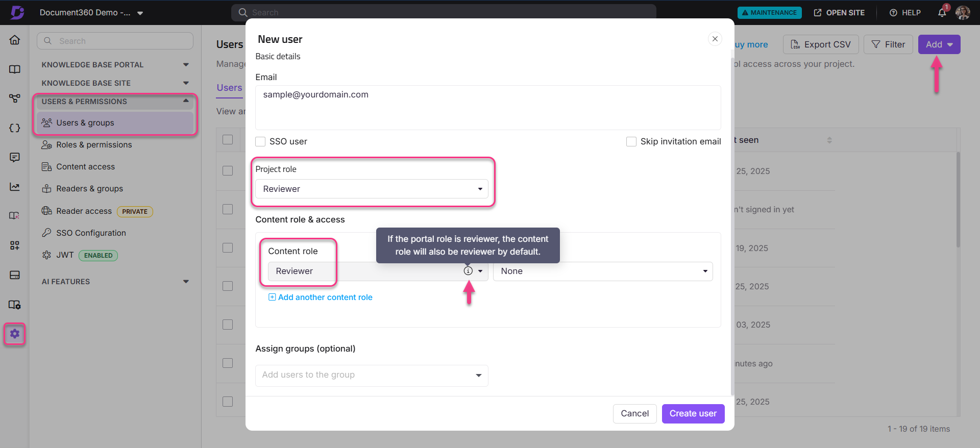The width and height of the screenshot is (980, 448).
Task: Click the Cancel button
Action: click(634, 414)
